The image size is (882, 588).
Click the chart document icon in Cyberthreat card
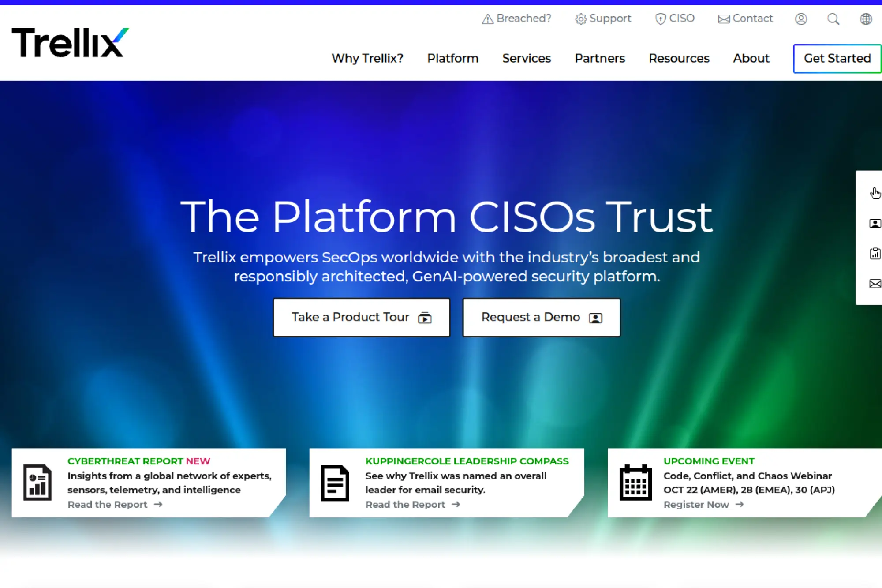pos(37,483)
